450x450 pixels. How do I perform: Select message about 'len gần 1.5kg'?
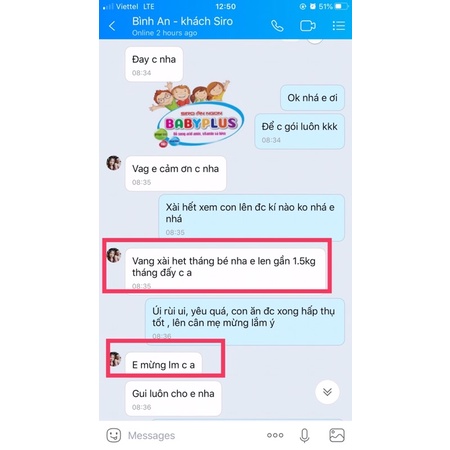[225, 269]
